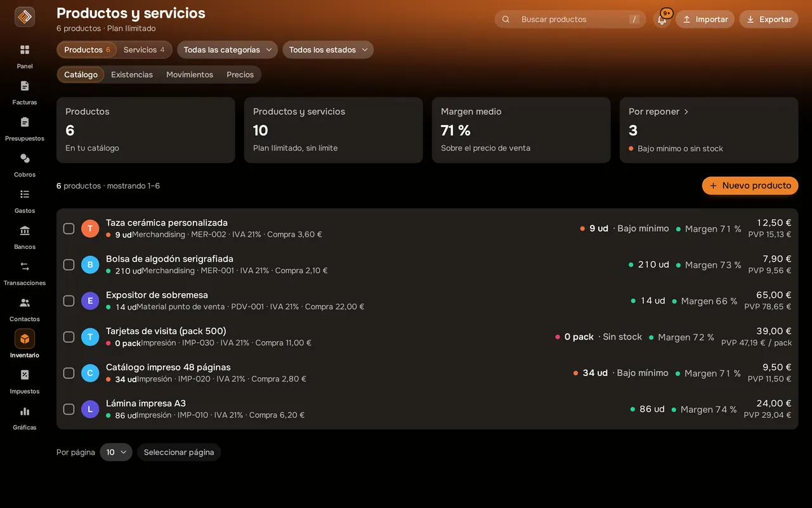Open the Gastos section icon
The width and height of the screenshot is (812, 508).
click(x=25, y=194)
